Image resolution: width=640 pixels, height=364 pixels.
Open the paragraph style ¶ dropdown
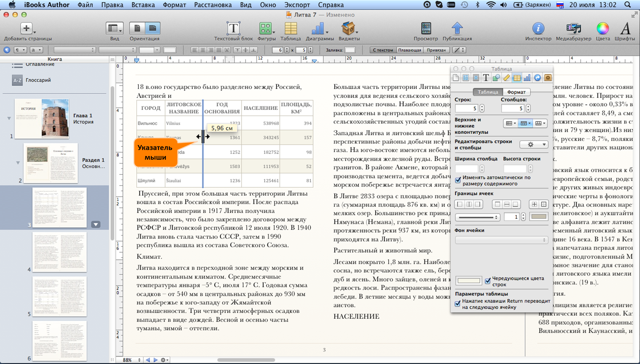[x=20, y=50]
